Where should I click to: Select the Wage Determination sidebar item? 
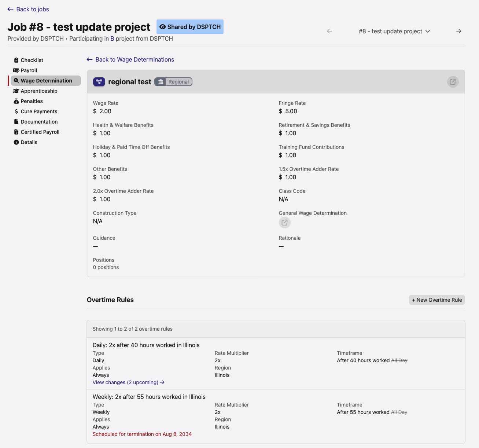point(46,81)
